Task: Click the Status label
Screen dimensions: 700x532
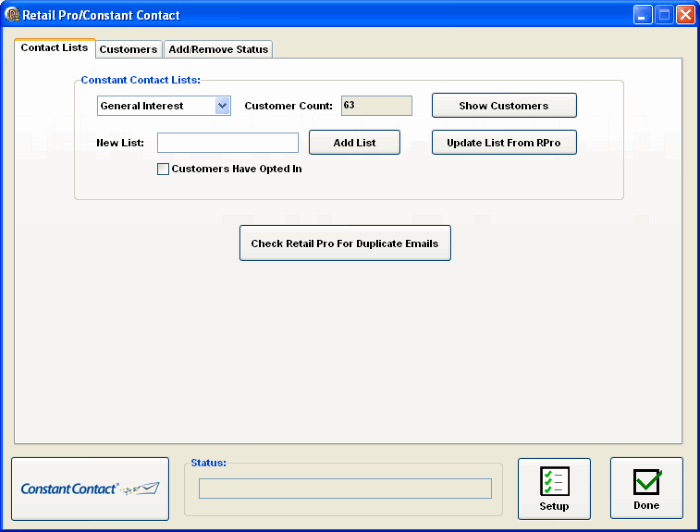Action: 208,463
